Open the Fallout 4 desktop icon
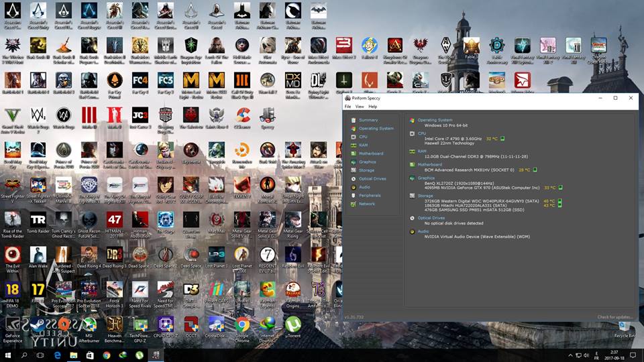 point(369,48)
